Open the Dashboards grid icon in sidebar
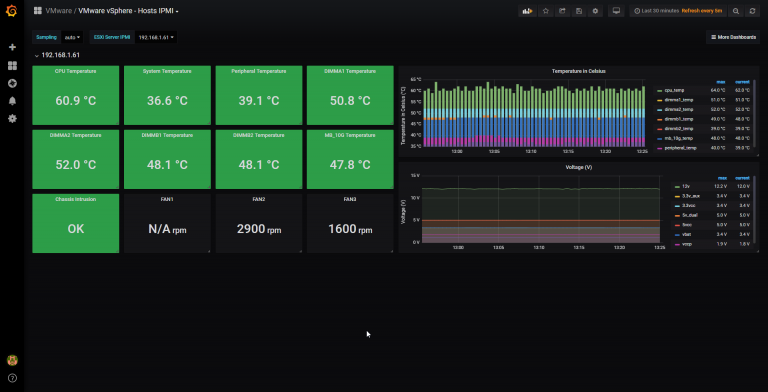This screenshot has height=392, width=768. coord(12,66)
